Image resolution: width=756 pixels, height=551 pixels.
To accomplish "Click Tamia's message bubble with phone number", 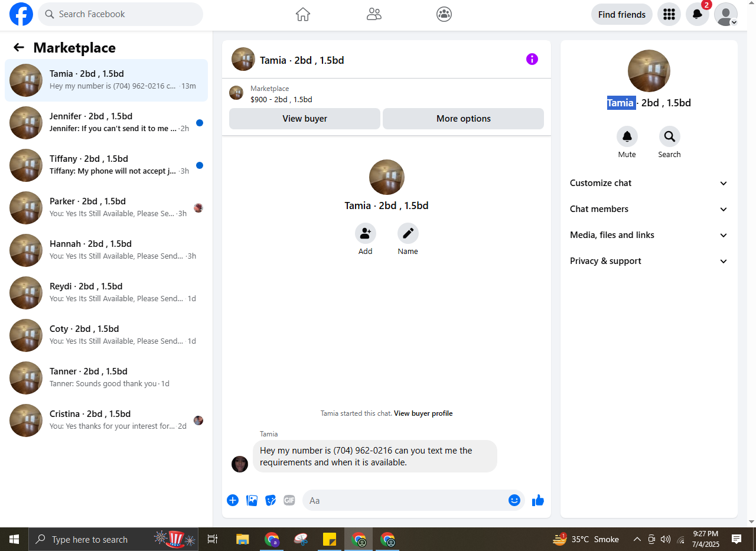I will click(375, 457).
